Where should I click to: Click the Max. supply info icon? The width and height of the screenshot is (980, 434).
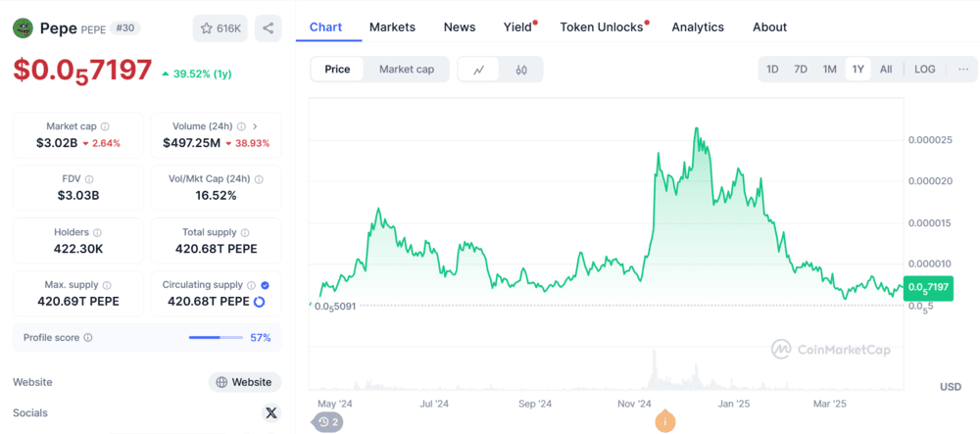click(106, 285)
